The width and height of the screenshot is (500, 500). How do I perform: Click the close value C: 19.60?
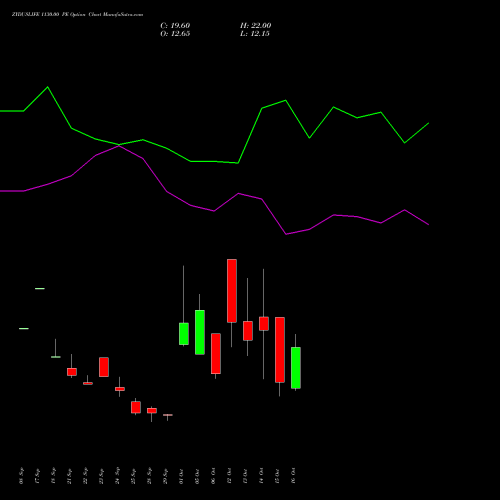coord(175,26)
